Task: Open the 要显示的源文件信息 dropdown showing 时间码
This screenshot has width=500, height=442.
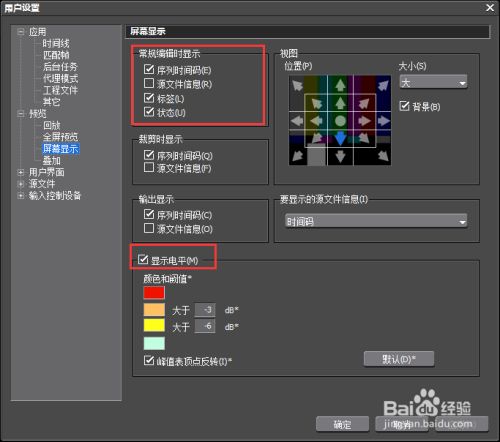Action: [376, 221]
